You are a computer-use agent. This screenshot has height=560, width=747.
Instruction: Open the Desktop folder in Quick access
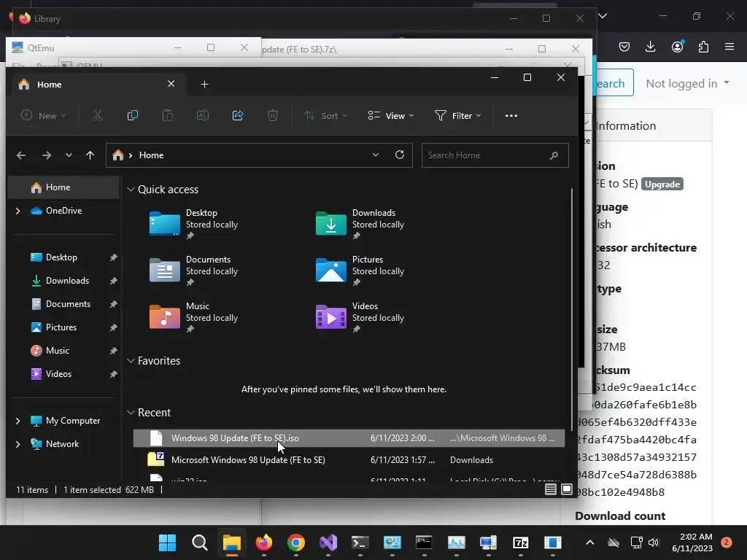(194, 224)
